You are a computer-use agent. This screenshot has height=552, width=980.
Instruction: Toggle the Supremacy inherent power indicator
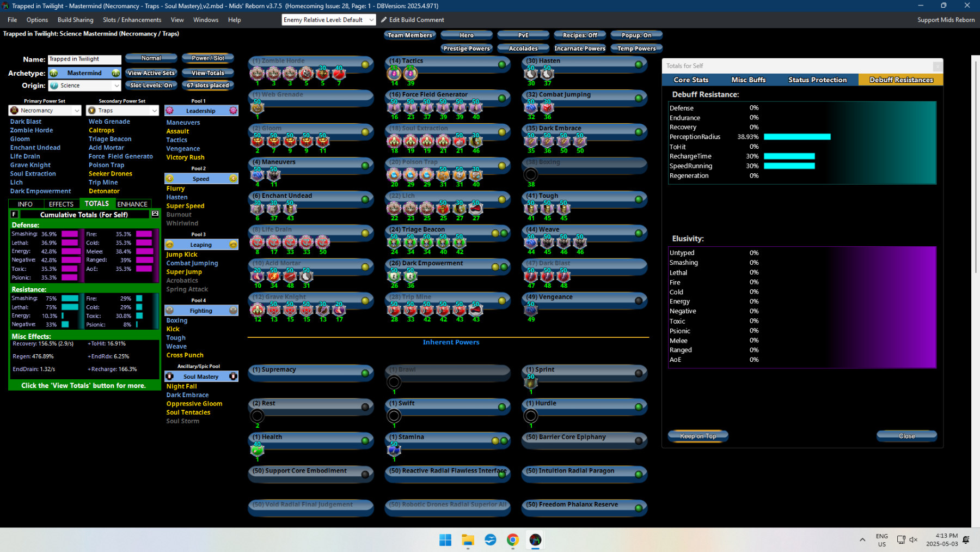point(365,373)
